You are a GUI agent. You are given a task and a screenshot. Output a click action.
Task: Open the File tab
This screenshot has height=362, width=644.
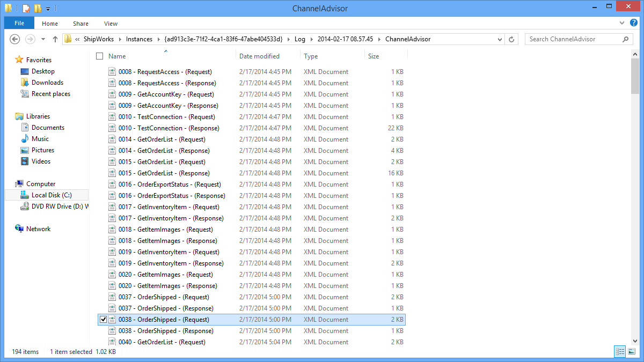pos(19,23)
